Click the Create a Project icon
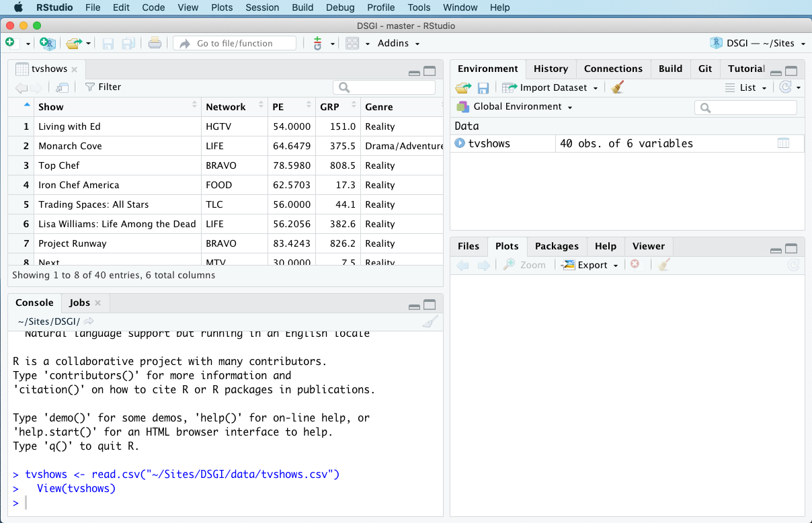 coord(47,43)
